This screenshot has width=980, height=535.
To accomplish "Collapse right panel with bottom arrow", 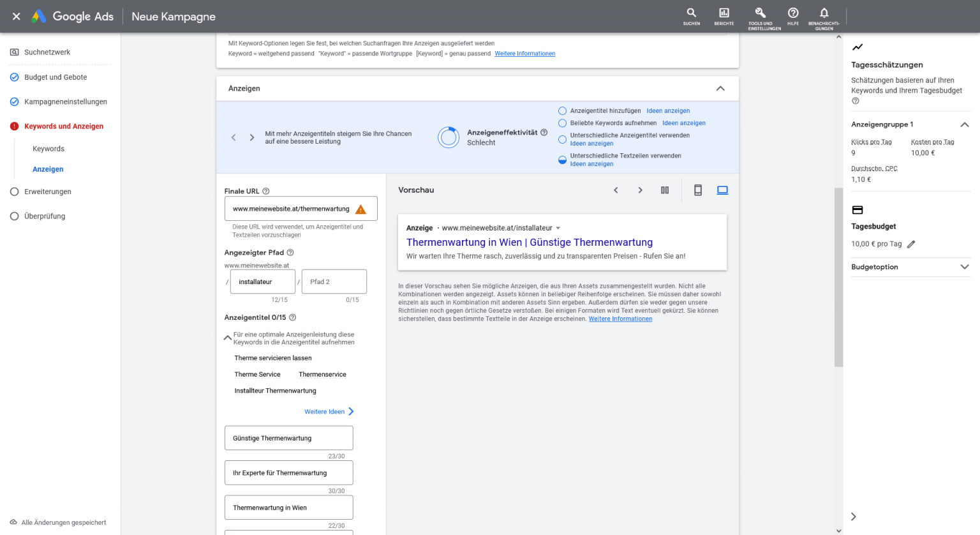I will (x=854, y=516).
